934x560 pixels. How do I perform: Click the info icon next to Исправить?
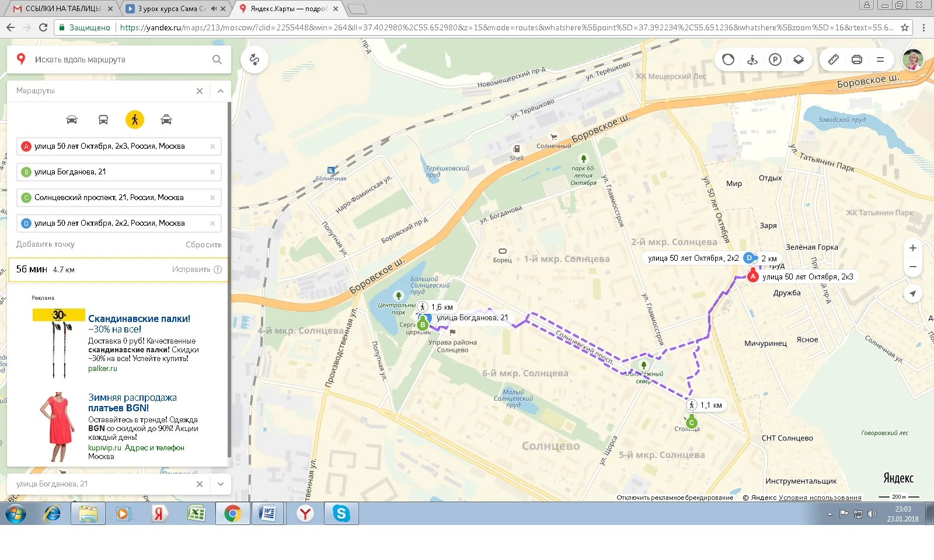pos(218,269)
